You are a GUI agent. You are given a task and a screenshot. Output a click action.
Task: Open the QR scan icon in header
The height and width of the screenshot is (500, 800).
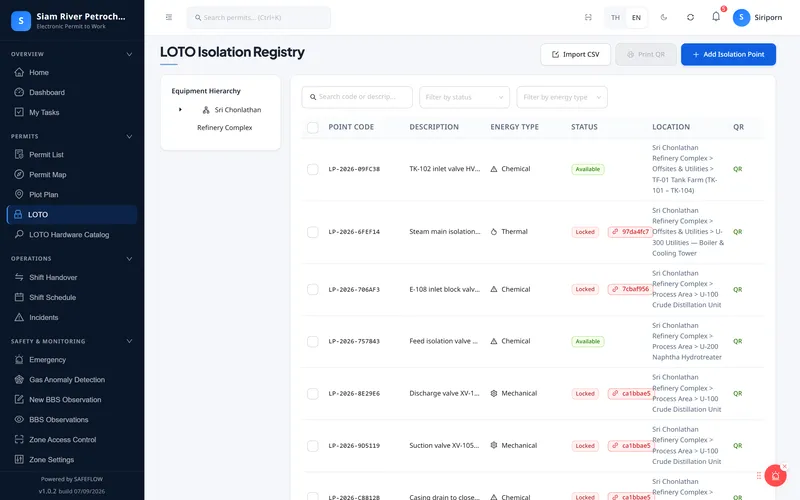click(x=588, y=17)
